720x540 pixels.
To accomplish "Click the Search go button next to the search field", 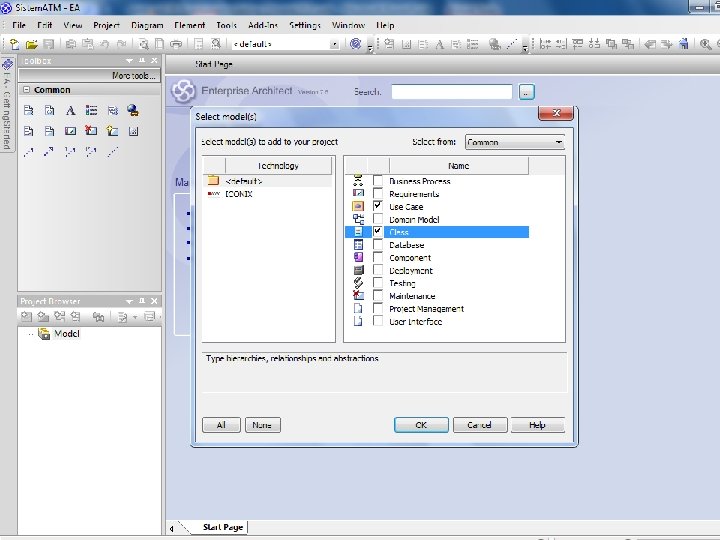I will (x=527, y=92).
